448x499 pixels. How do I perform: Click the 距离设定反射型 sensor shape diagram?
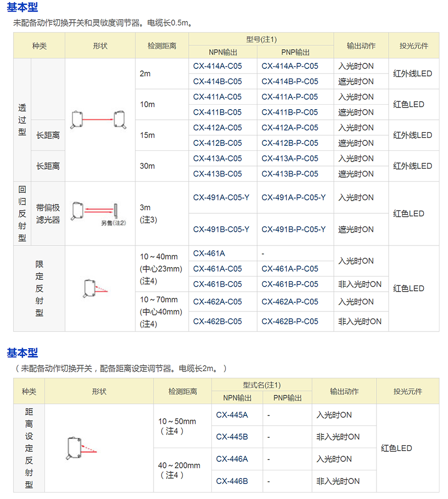pyautogui.click(x=81, y=448)
